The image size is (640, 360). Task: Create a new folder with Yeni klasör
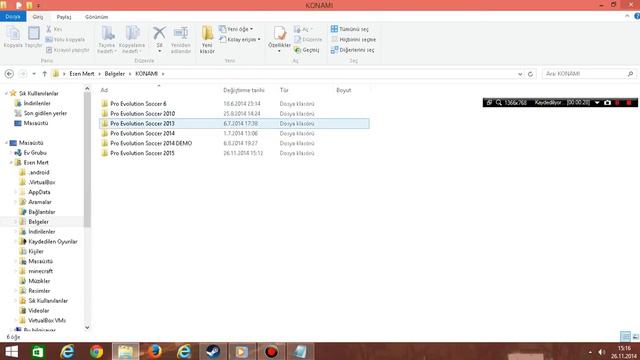(x=207, y=40)
